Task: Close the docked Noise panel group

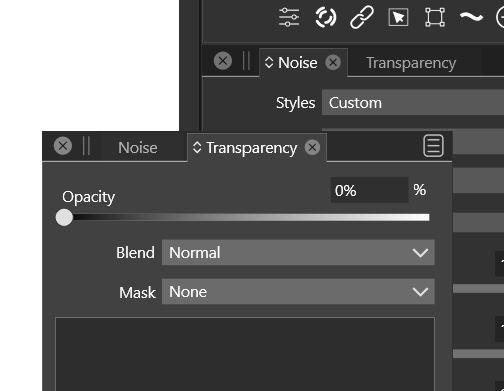Action: [x=223, y=61]
